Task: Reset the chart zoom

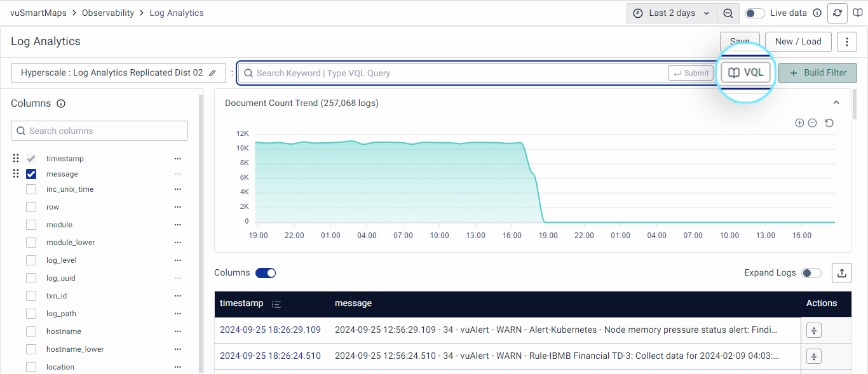Action: click(x=829, y=123)
